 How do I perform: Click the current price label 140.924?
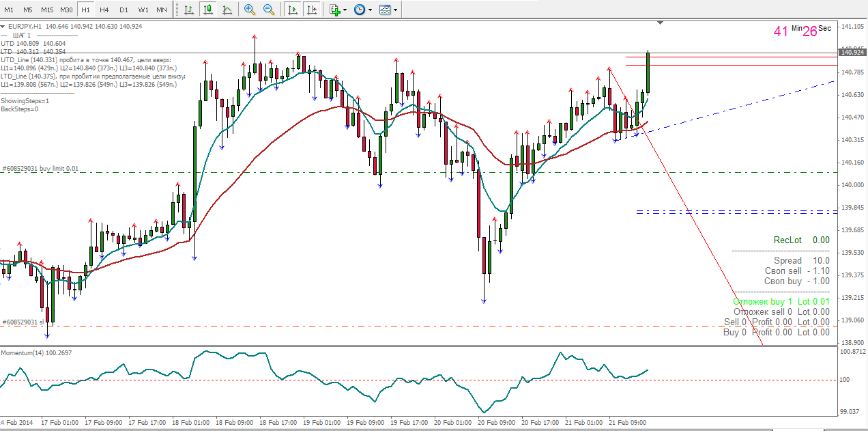(x=853, y=53)
